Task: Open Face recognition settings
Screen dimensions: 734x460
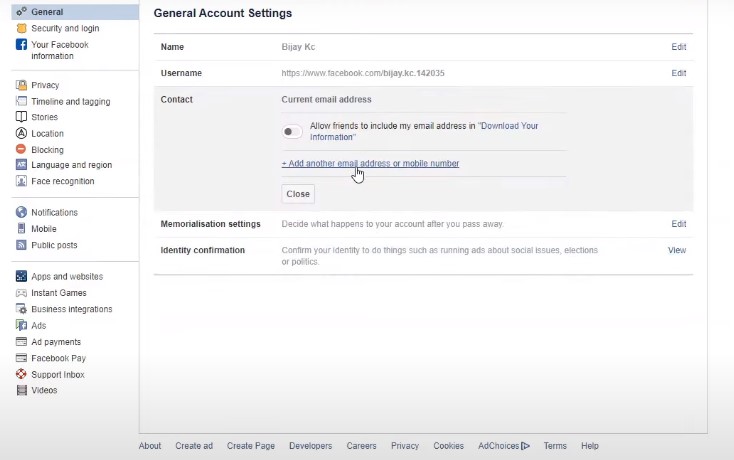Action: pos(63,181)
